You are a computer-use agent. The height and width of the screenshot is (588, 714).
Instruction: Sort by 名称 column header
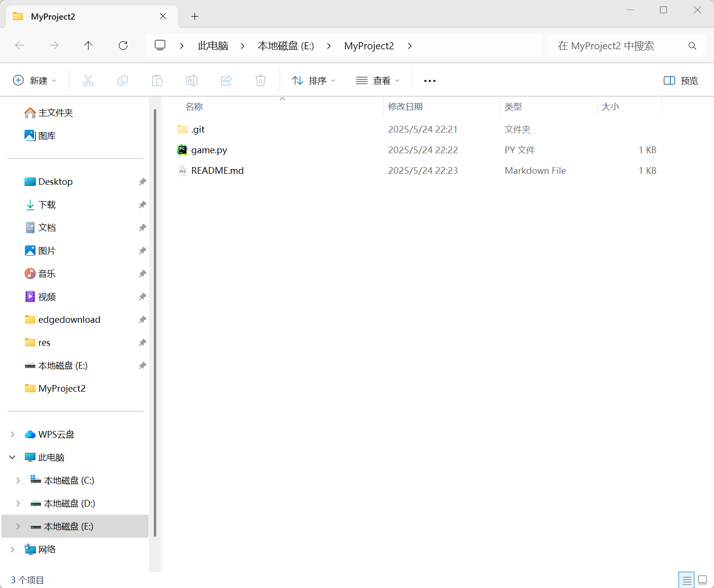click(194, 107)
